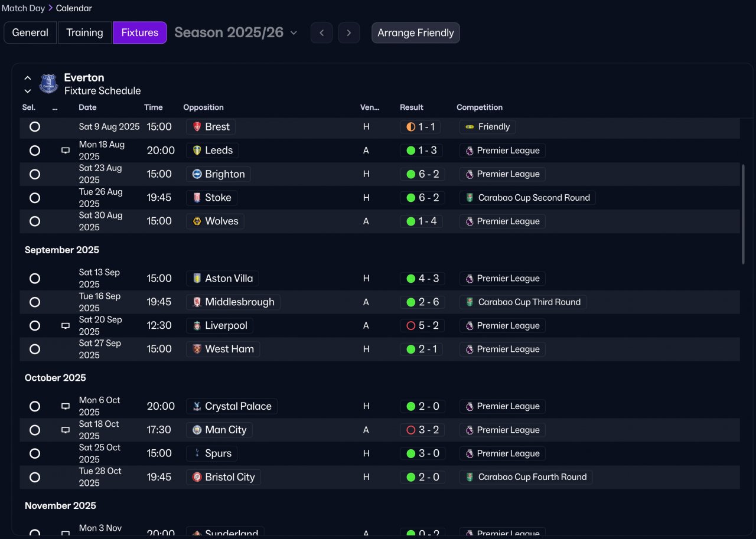Select the Fixtures tab
756x539 pixels.
[x=140, y=32]
